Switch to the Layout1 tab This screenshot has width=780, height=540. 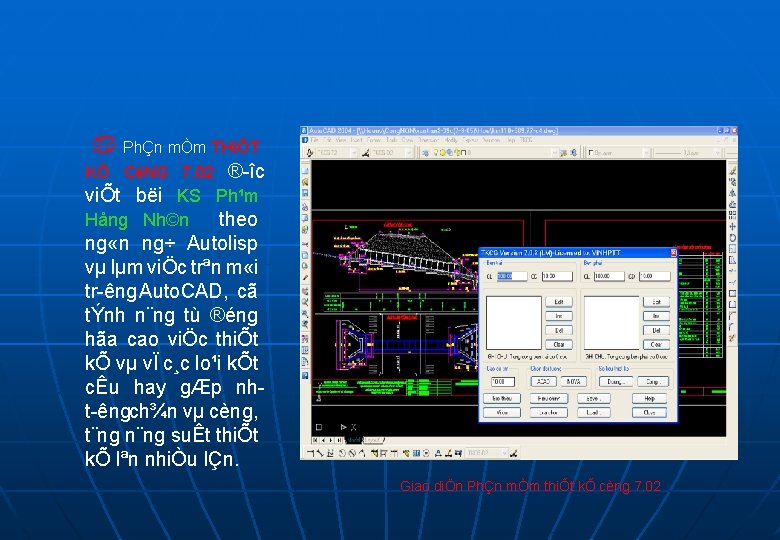[x=373, y=440]
